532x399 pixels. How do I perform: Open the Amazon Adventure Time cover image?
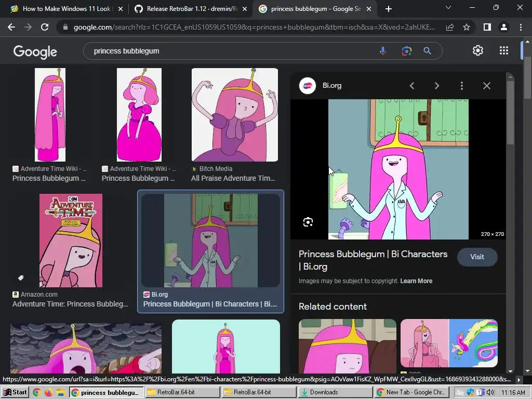[x=71, y=241]
